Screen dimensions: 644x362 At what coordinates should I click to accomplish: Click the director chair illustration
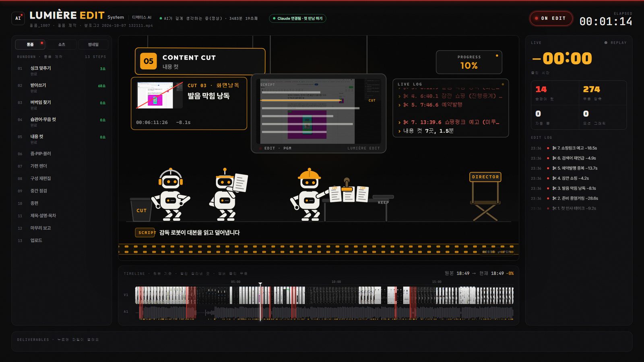click(x=485, y=196)
